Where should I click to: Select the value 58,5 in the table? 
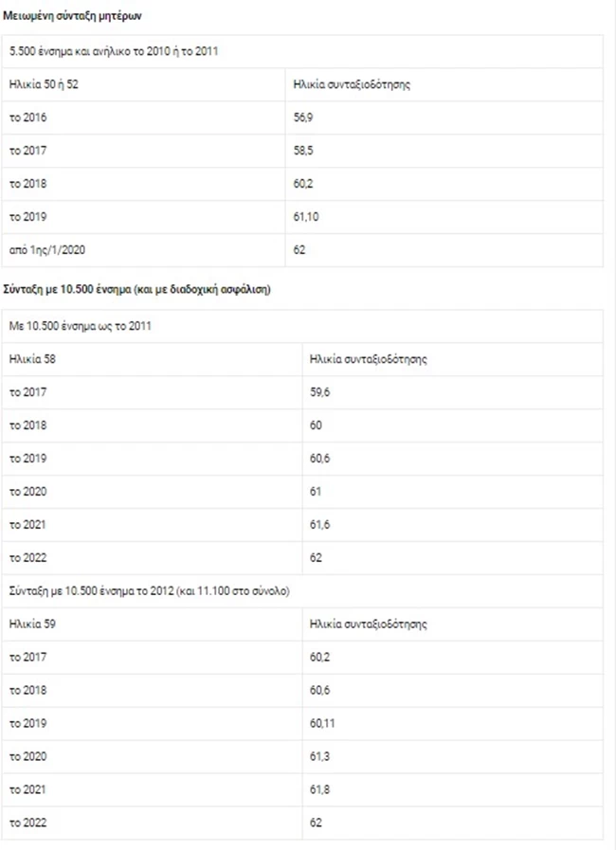click(304, 151)
